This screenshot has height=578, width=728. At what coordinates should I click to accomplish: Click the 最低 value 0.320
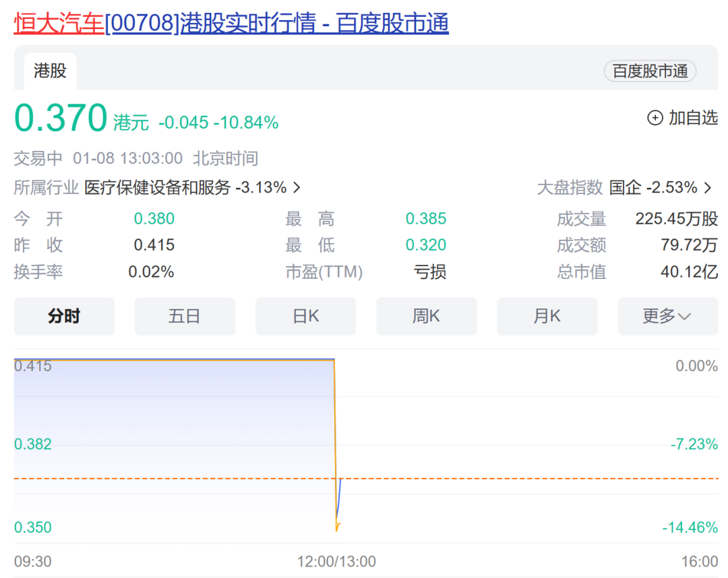click(426, 245)
